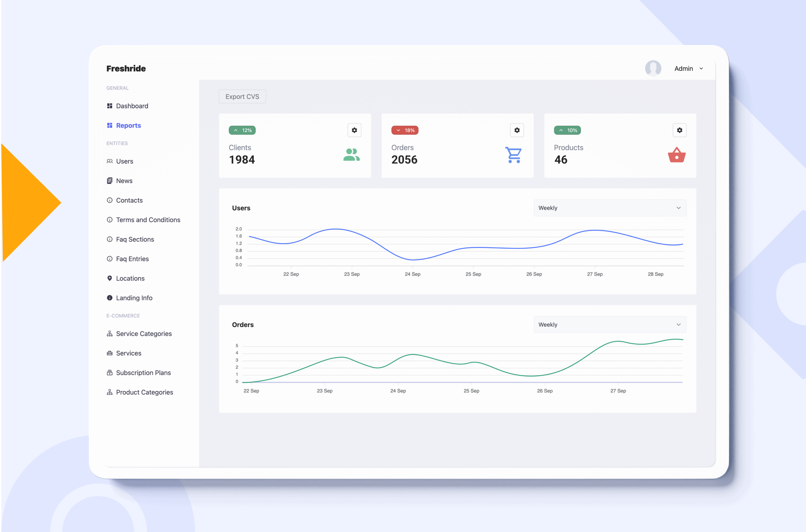
Task: Open the Contacts sidebar entry
Action: (x=129, y=201)
